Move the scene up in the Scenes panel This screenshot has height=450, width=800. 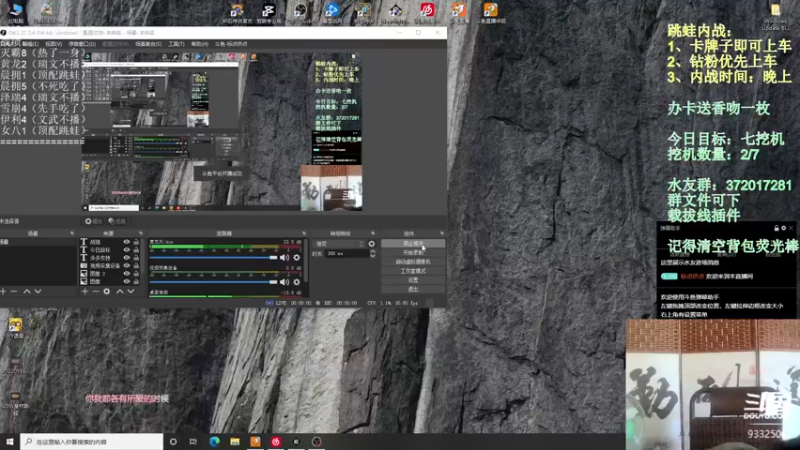[x=27, y=291]
